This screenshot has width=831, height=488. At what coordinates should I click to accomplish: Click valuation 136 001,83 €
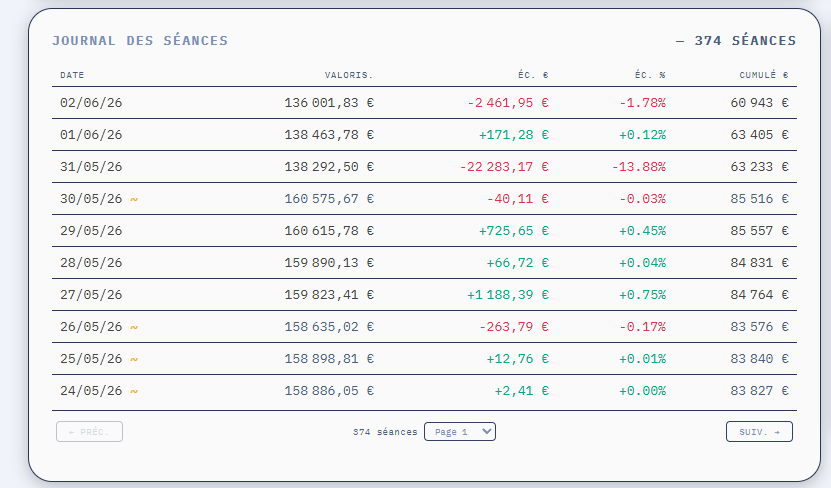tap(329, 103)
